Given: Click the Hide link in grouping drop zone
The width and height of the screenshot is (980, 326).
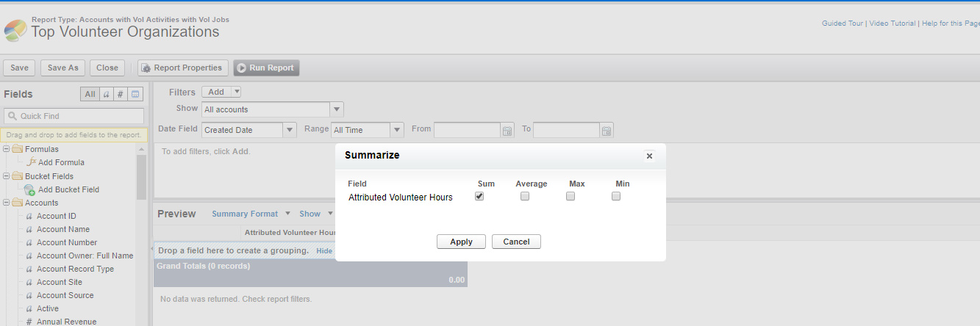Looking at the screenshot, I should coord(324,251).
